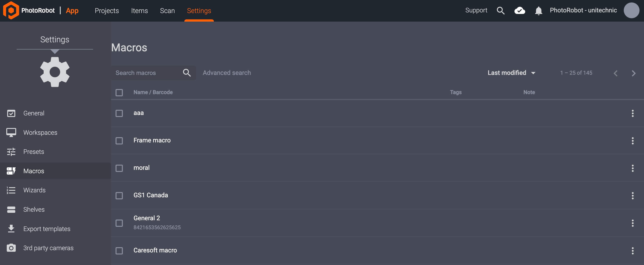Open the notifications bell
Viewport: 644px width, 265px height.
click(x=538, y=11)
